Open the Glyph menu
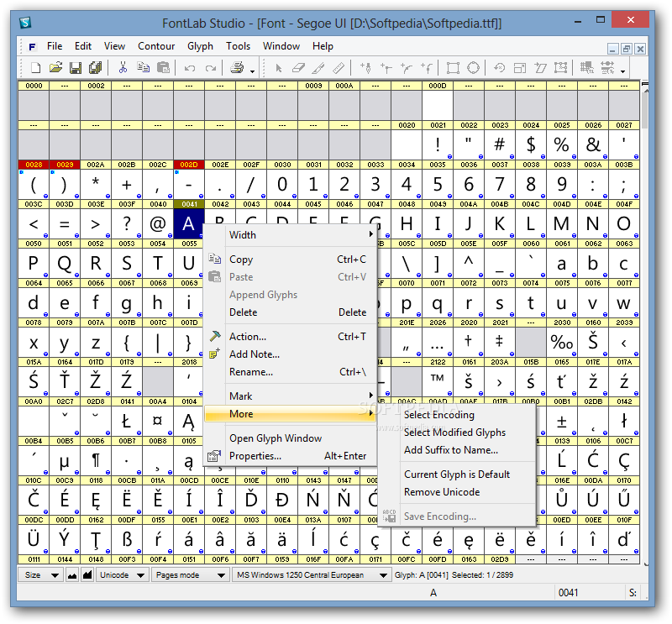The height and width of the screenshot is (624, 672). [x=200, y=46]
